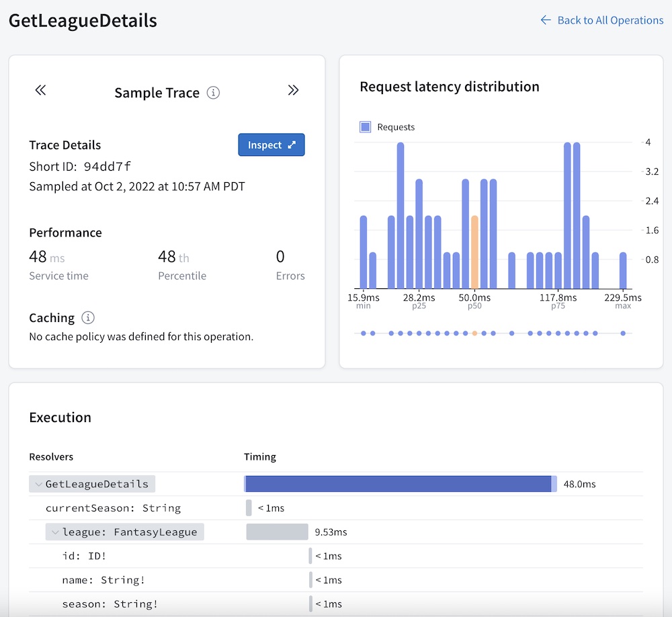Click the Back to All Operations arrow

tap(546, 20)
